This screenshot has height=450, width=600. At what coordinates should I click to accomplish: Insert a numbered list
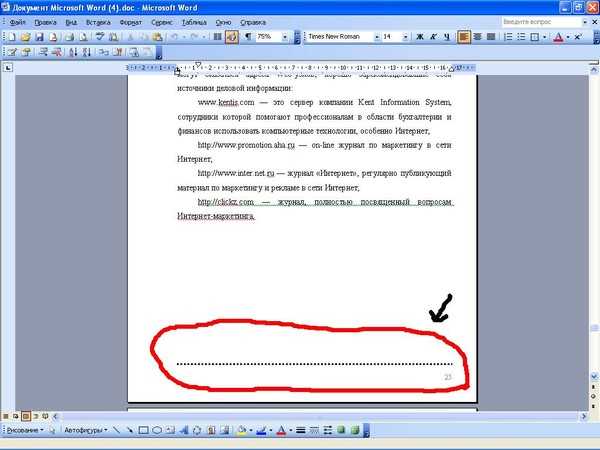click(508, 37)
